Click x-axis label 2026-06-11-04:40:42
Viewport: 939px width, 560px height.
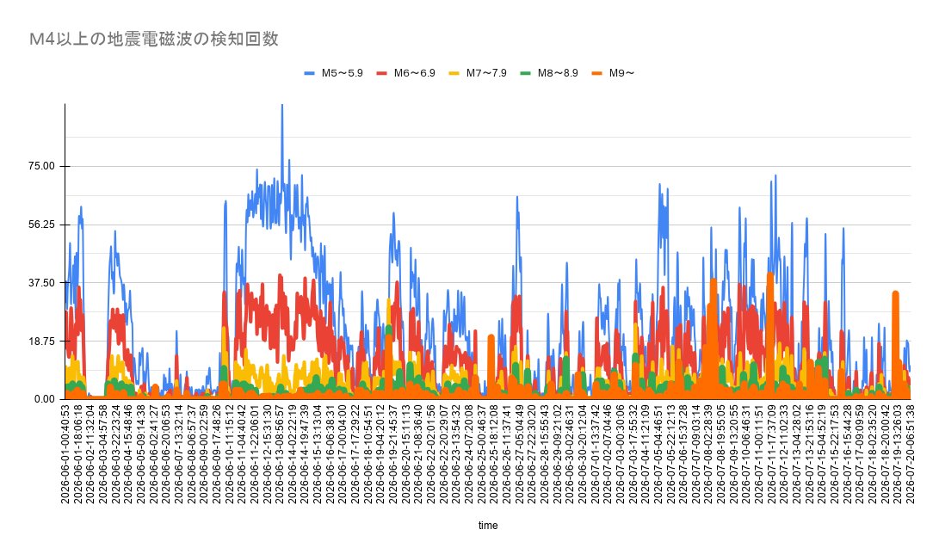point(242,454)
